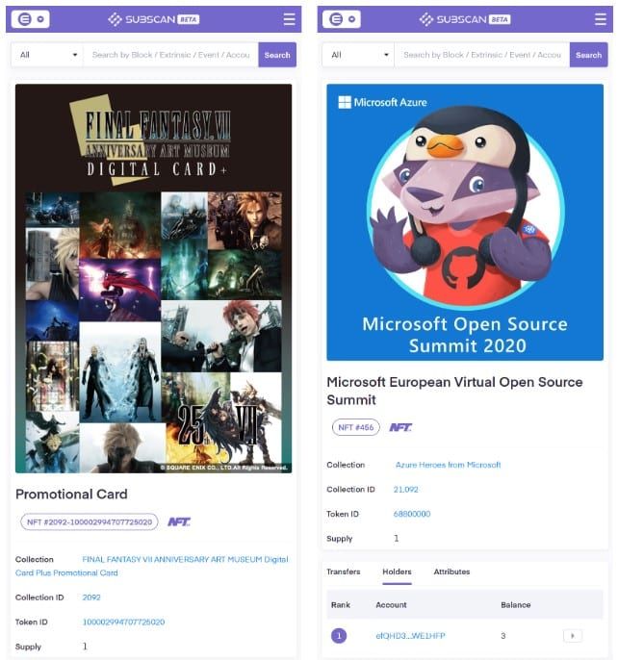Click NFT logo beside Promotional Card token badge
This screenshot has height=660, width=644.
(179, 521)
